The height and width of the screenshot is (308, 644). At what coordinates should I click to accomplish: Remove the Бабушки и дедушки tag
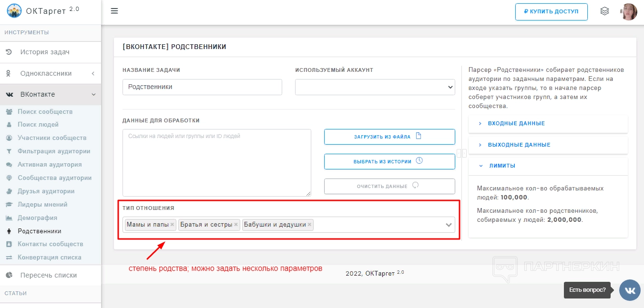pyautogui.click(x=310, y=225)
